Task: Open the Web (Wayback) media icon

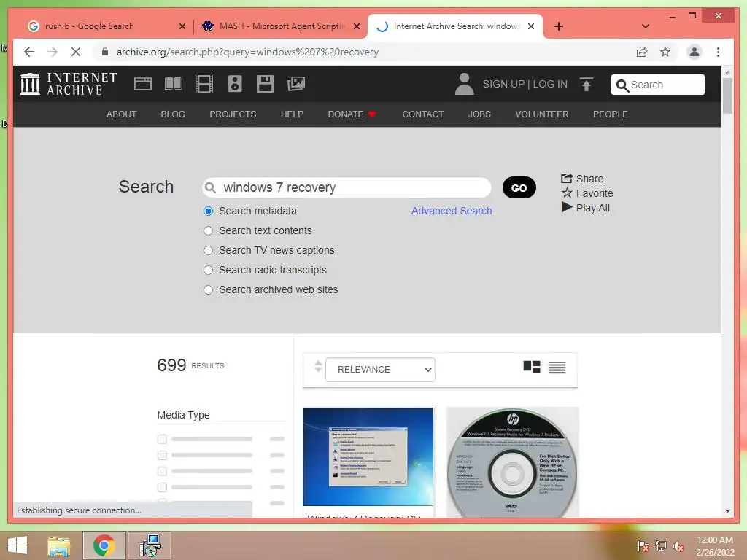Action: pos(143,84)
